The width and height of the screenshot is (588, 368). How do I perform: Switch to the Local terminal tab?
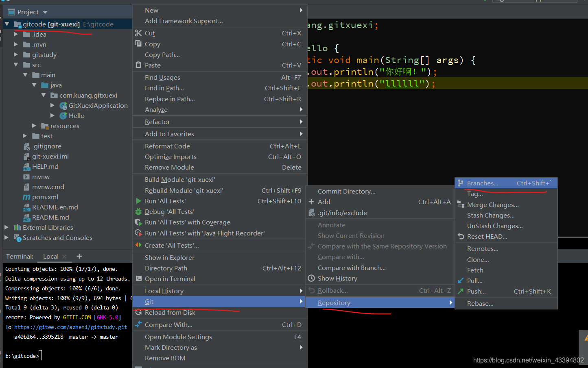pos(51,256)
